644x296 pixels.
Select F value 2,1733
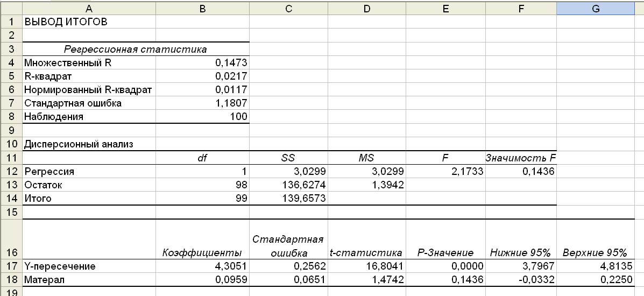click(445, 171)
